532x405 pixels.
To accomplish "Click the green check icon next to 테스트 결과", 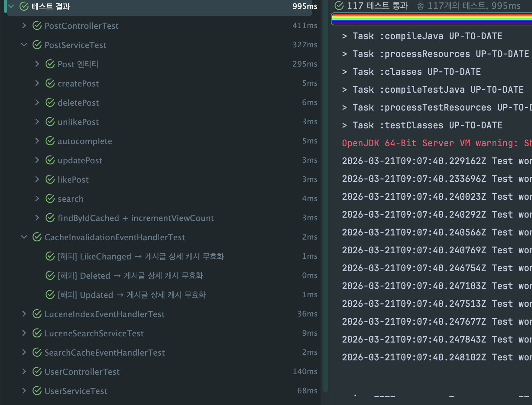I will tap(23, 5).
